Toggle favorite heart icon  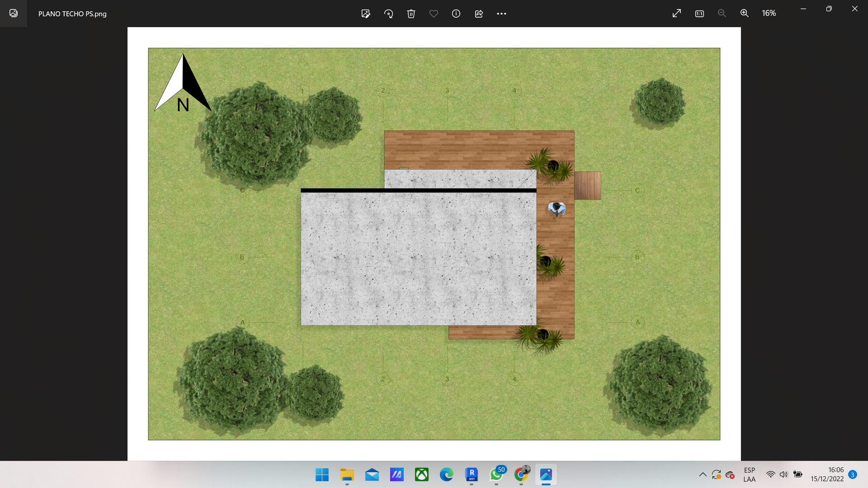[434, 14]
